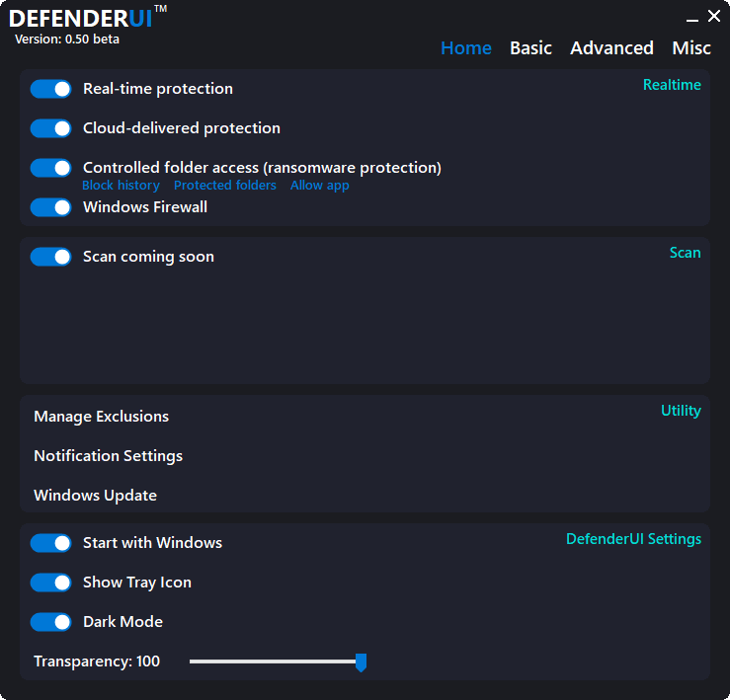Go to the Advanced tab
The image size is (730, 700).
[x=611, y=48]
